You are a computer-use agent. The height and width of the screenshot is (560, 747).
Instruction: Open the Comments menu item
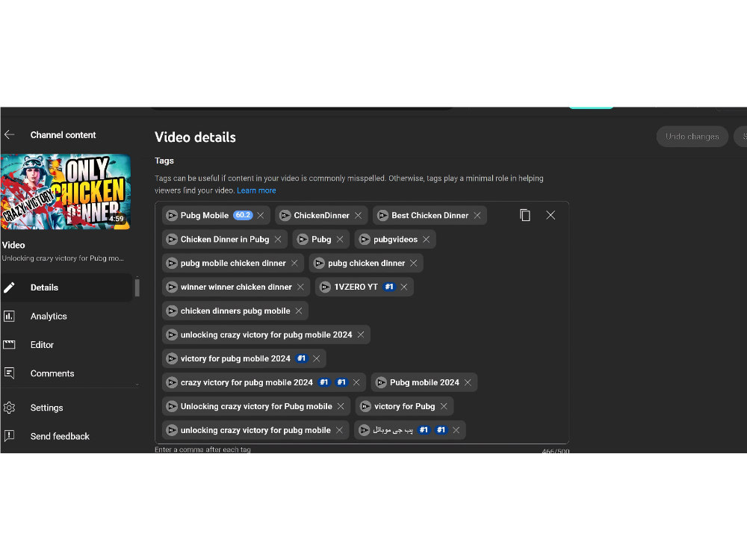point(66,373)
